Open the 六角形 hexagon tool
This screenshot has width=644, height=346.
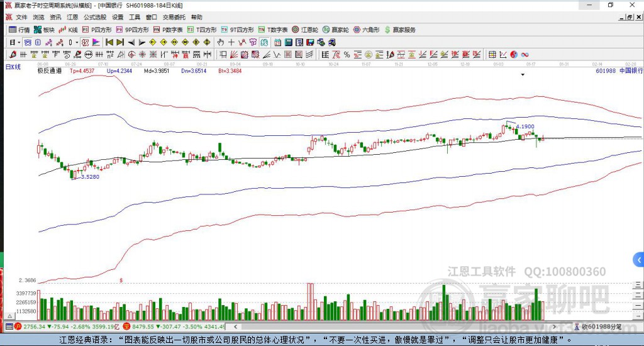coord(365,30)
